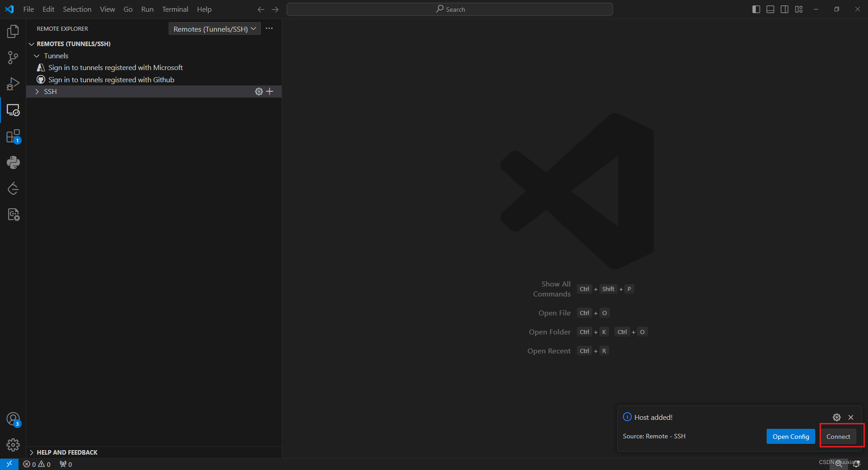Viewport: 868px width, 470px height.
Task: Click the Search box at the top
Action: (450, 9)
